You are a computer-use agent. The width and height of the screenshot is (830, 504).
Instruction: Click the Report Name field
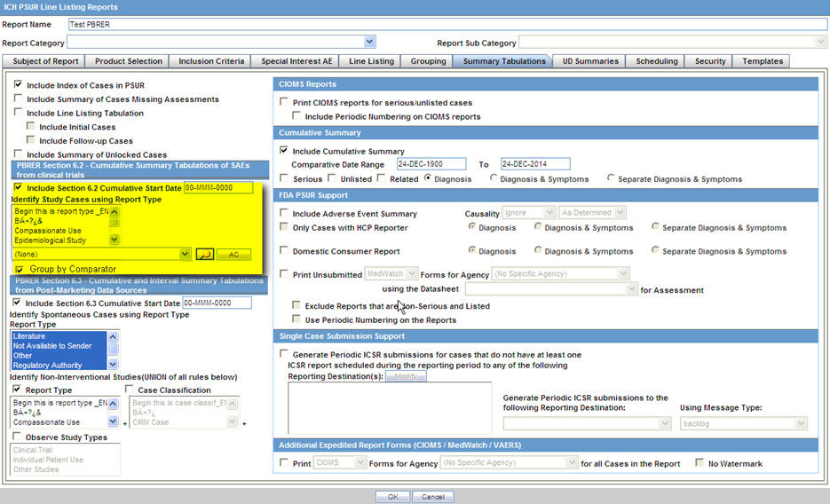point(447,24)
